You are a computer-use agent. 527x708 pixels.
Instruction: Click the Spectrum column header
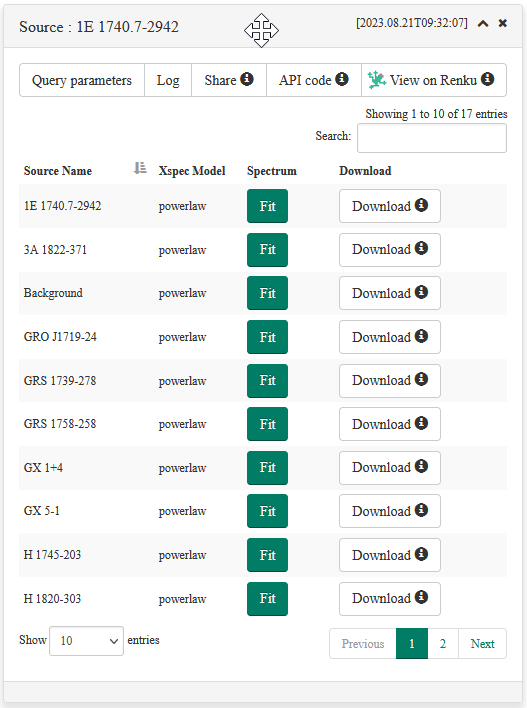[x=272, y=171]
